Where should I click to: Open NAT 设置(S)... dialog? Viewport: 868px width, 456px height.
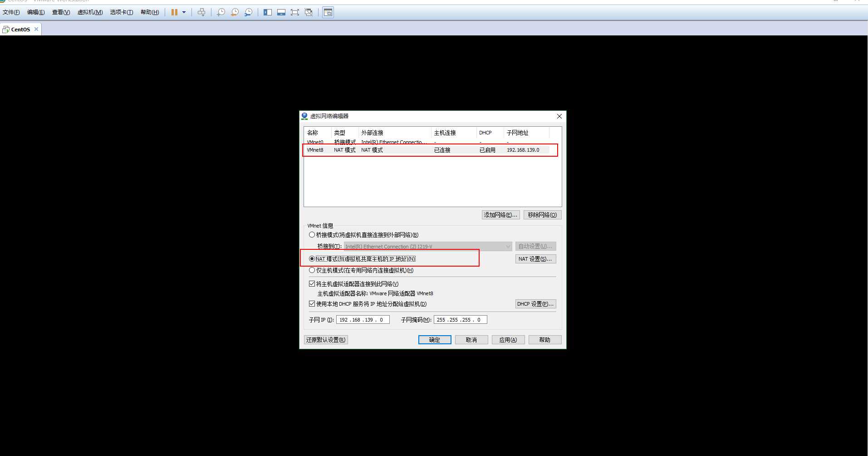[x=535, y=259]
